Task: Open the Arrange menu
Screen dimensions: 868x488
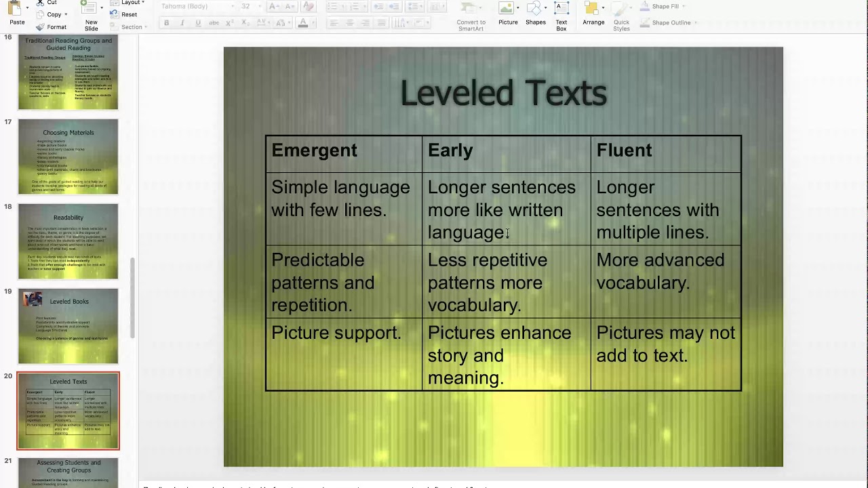Action: [593, 14]
